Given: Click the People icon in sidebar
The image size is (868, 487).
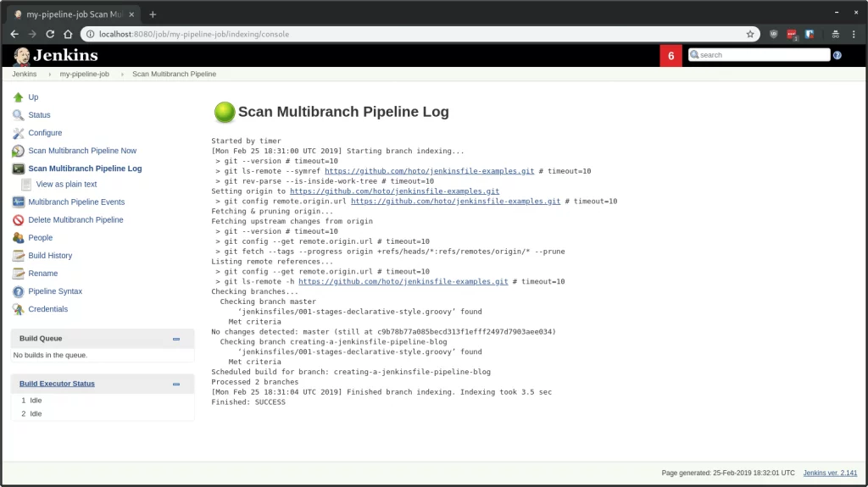Looking at the screenshot, I should [19, 237].
